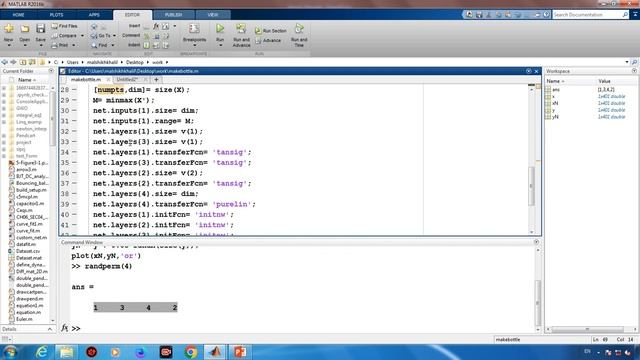This screenshot has width=640, height=360.
Task: Click the Breakpoints icon
Action: tap(194, 29)
